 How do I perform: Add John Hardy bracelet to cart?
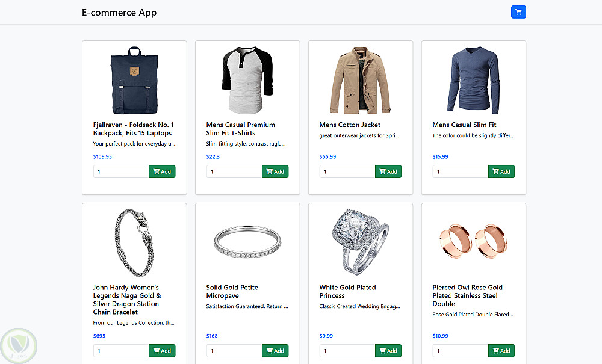click(162, 351)
